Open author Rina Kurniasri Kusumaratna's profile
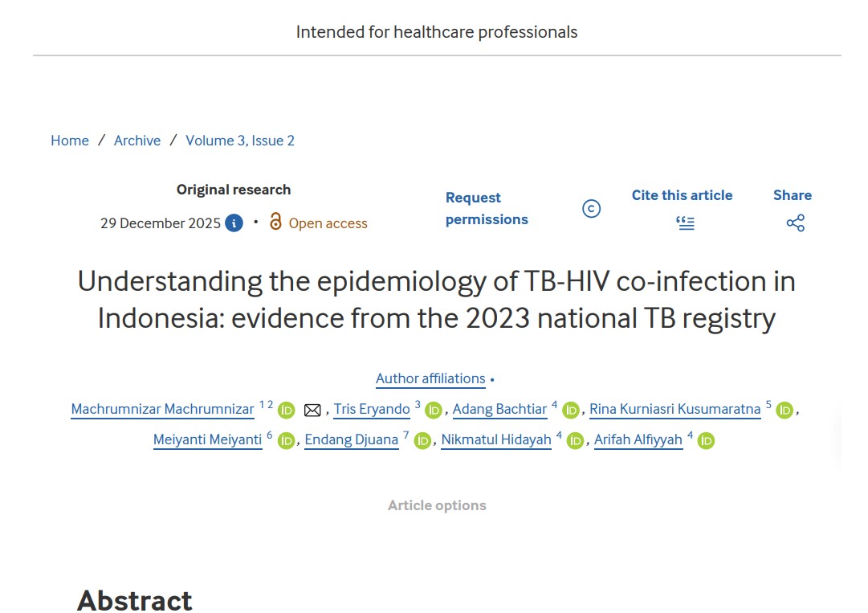 674,409
